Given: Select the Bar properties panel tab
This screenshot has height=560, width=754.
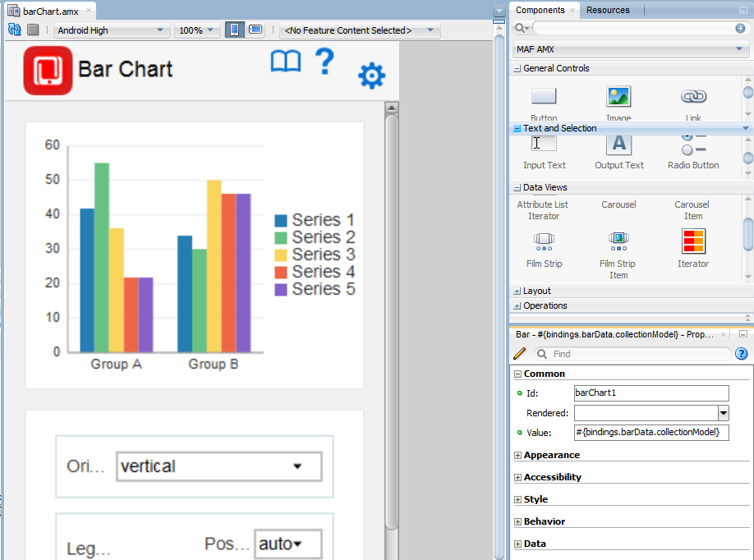Looking at the screenshot, I should (x=615, y=334).
